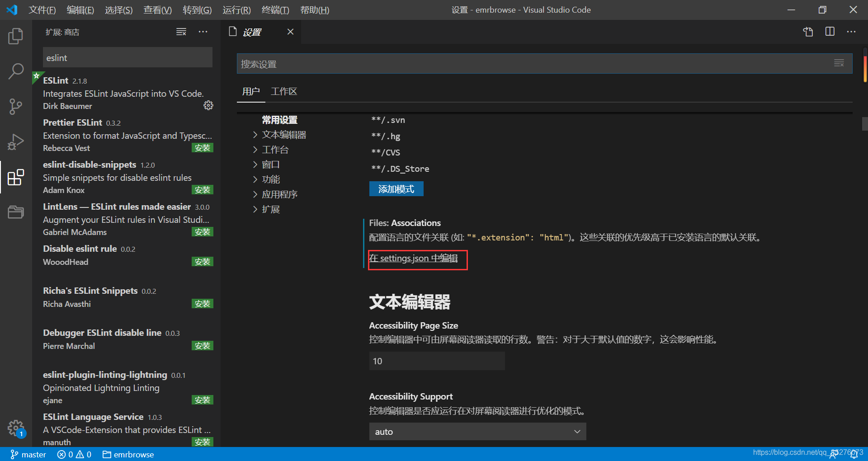Install eslint-disable-snippets extension
The width and height of the screenshot is (868, 461).
(x=203, y=190)
